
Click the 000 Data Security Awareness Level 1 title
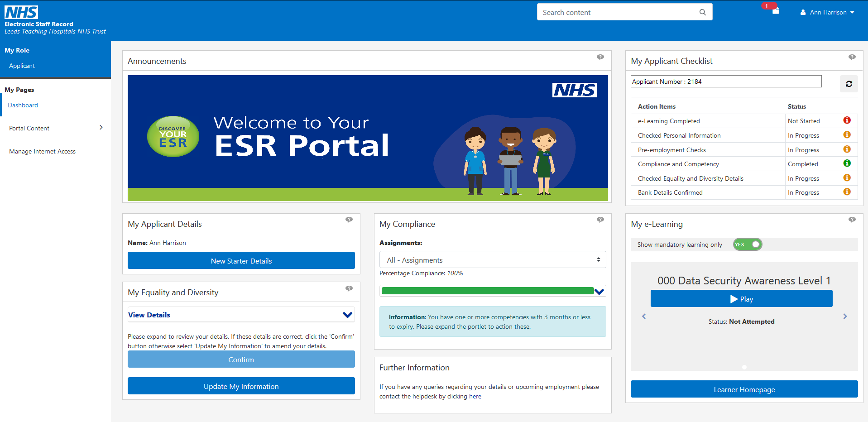[x=744, y=281]
